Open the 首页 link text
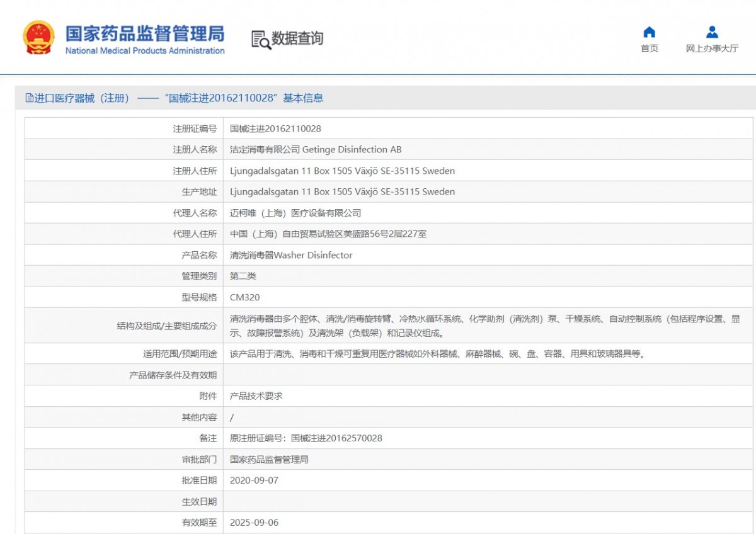 (x=649, y=48)
